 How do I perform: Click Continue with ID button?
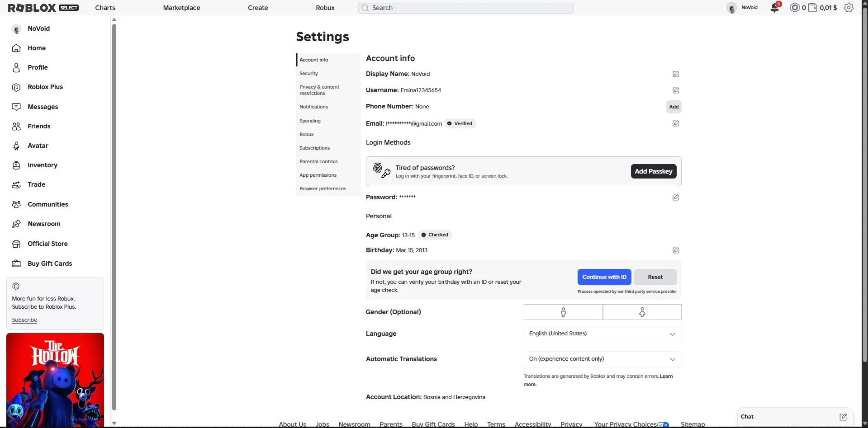pos(604,277)
